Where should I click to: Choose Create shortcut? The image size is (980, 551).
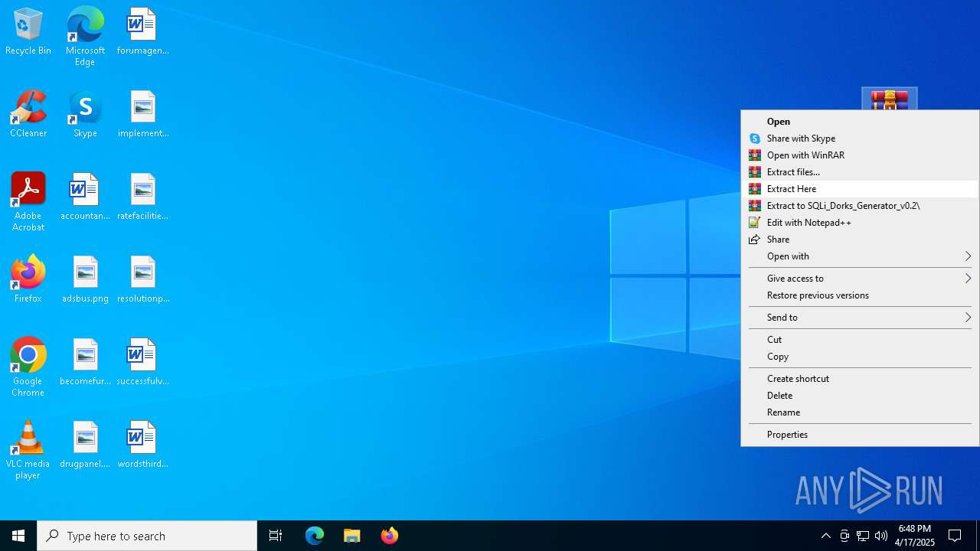tap(860, 379)
